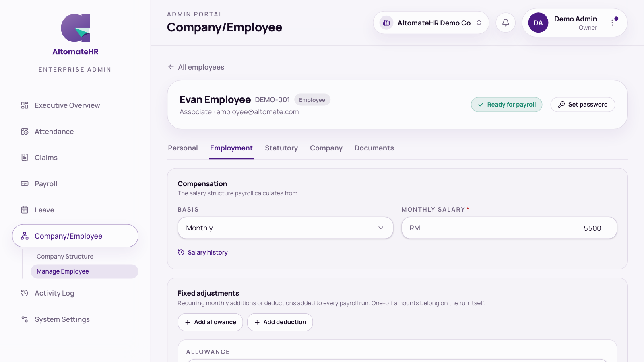Open the Activity Log
Image resolution: width=644 pixels, height=362 pixels.
75,293
